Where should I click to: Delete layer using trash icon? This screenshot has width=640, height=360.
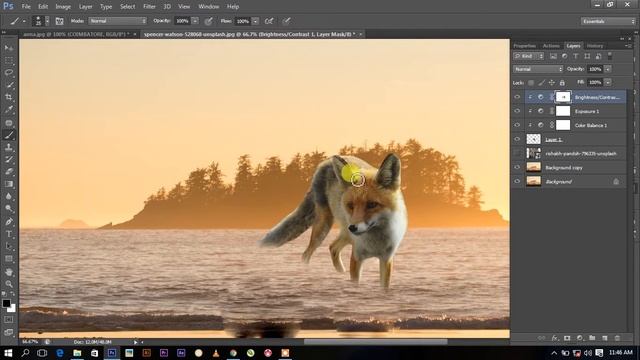pyautogui.click(x=617, y=338)
